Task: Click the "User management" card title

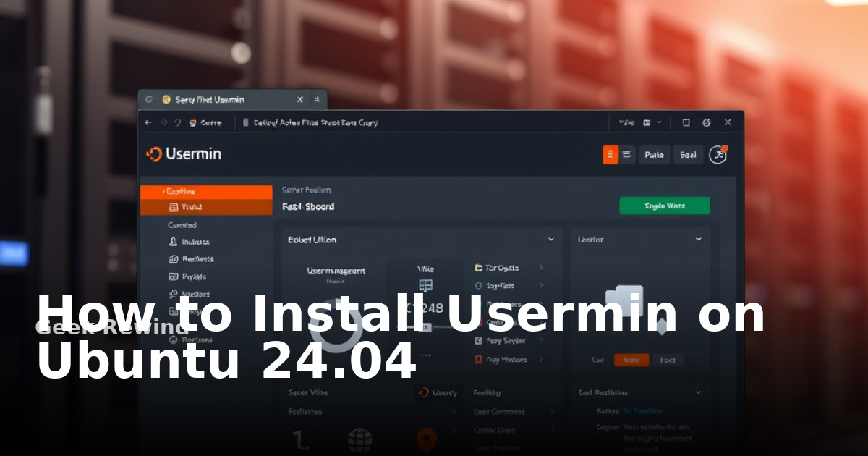Action: coord(336,271)
